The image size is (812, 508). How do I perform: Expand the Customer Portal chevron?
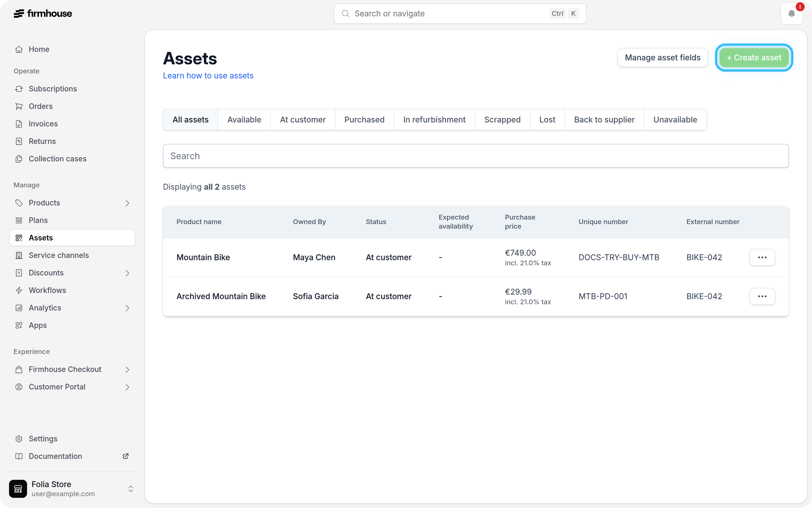point(127,387)
